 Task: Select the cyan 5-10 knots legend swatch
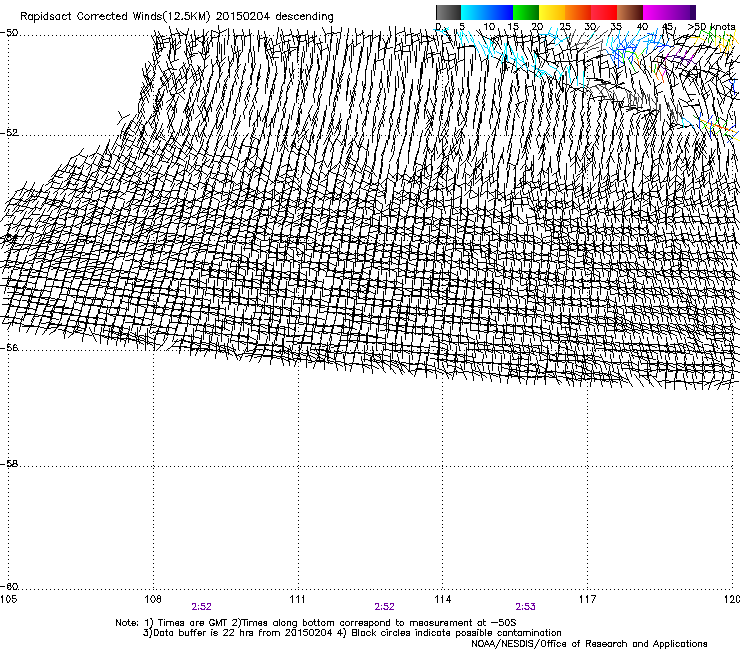474,12
